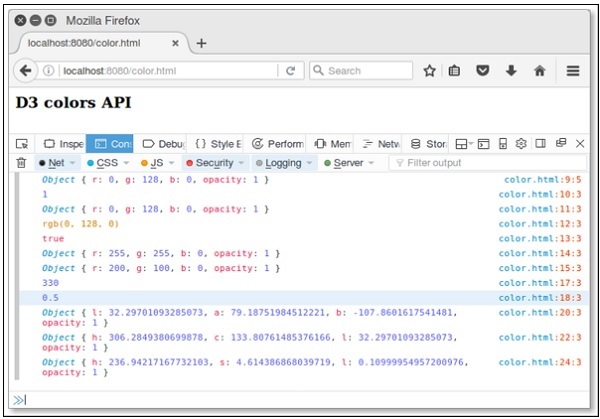Close the developer tools panel
The height and width of the screenshot is (419, 600).
tap(580, 144)
